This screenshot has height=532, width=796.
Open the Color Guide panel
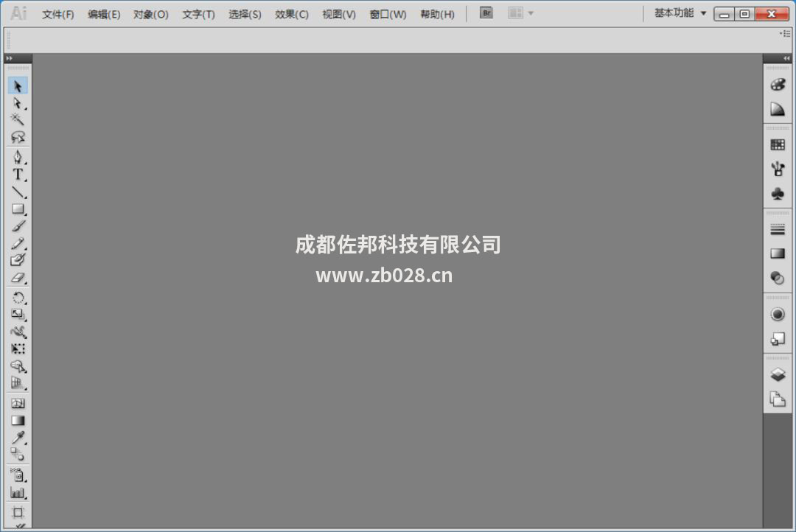(x=778, y=109)
